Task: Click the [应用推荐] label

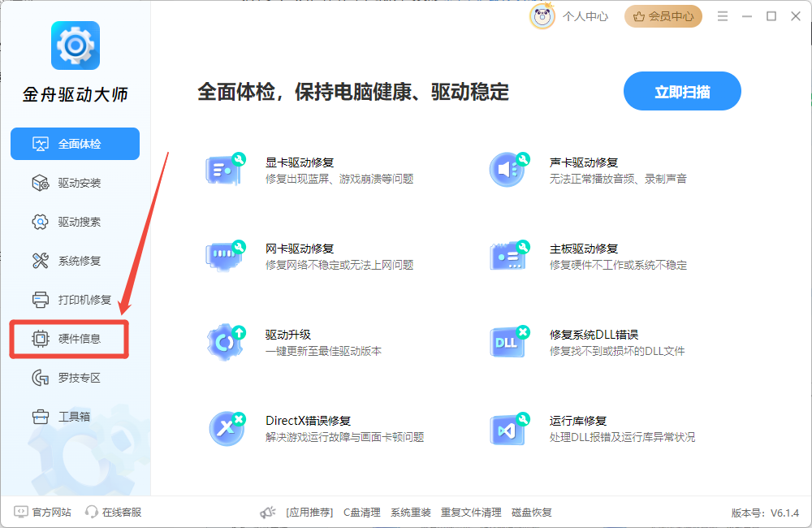Action: tap(309, 513)
